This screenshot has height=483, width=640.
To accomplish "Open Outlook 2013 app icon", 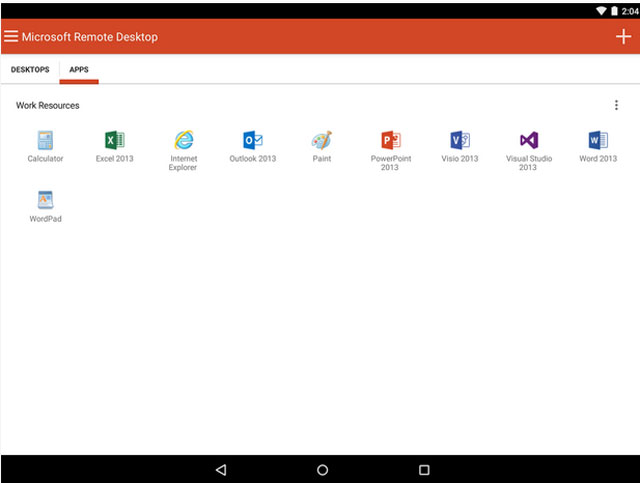I will click(252, 141).
